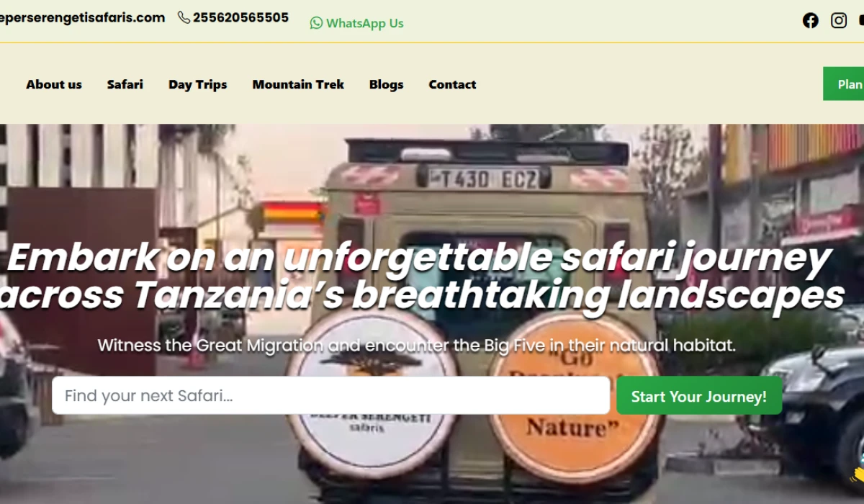
Task: Navigate to the Contact page
Action: coord(452,84)
